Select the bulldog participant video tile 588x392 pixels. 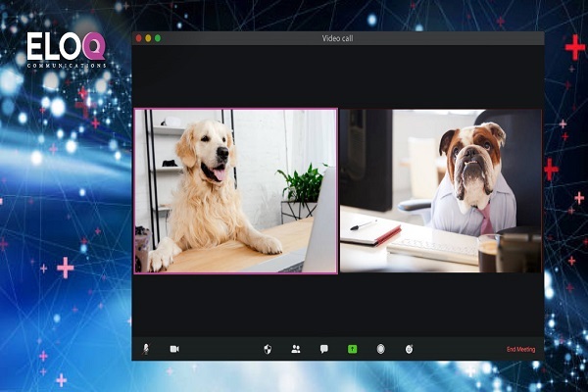[x=440, y=190]
